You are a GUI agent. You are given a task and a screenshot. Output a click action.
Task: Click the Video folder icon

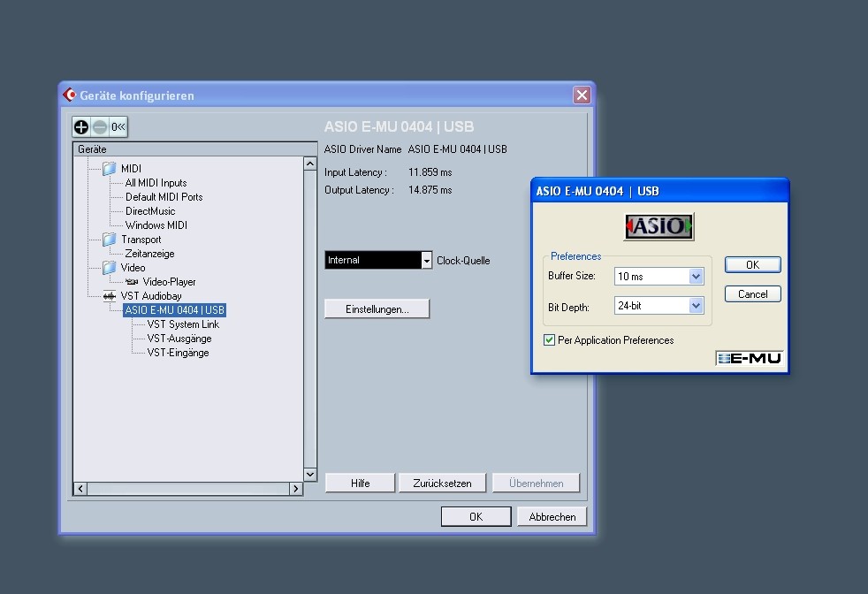point(109,267)
